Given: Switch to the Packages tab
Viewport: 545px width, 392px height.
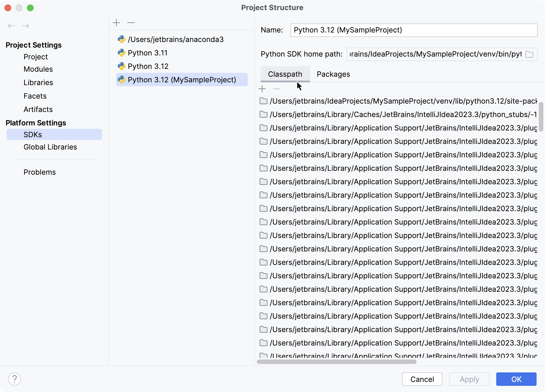Looking at the screenshot, I should (333, 74).
